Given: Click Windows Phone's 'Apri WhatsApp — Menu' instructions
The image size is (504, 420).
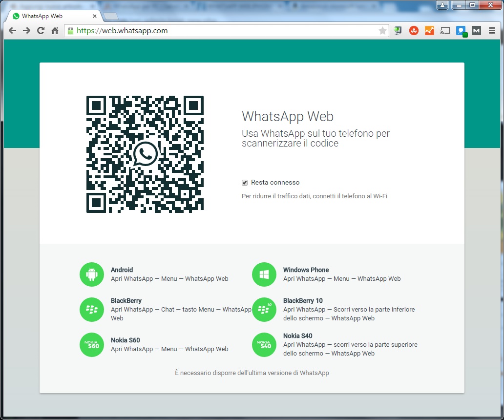Looking at the screenshot, I should point(342,278).
